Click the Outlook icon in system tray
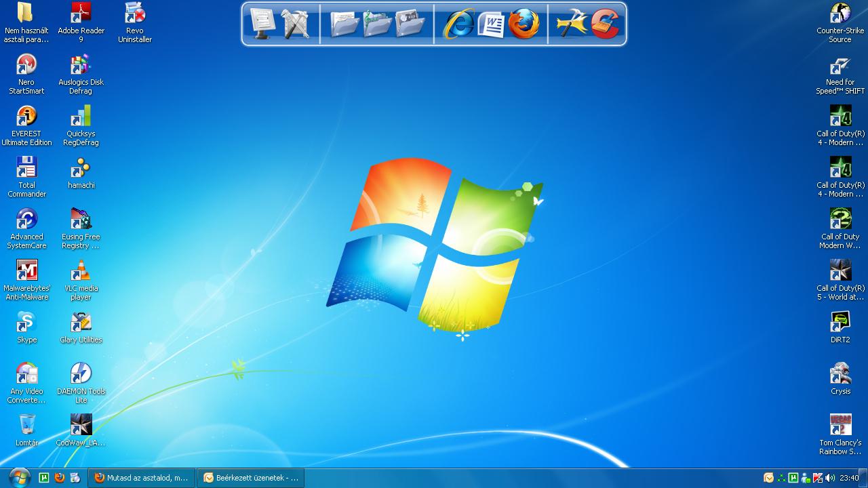 [768, 478]
